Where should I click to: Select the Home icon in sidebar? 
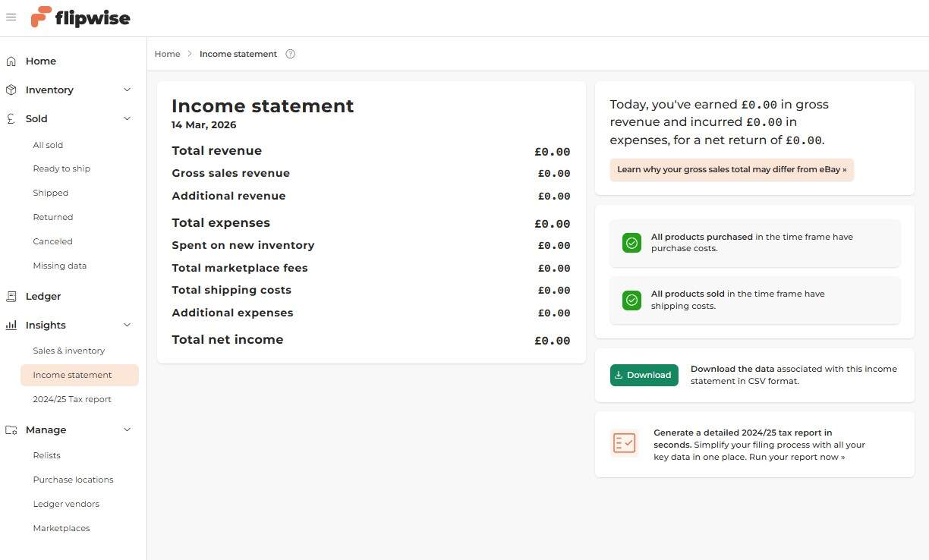pyautogui.click(x=11, y=61)
